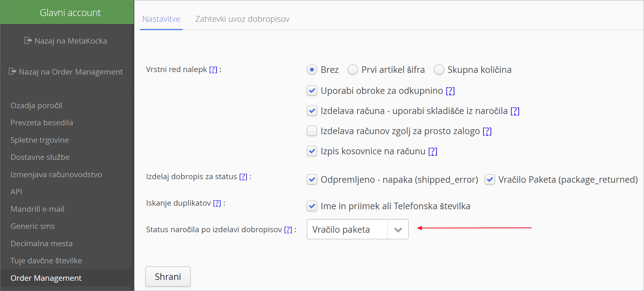Toggle Ime in priimek ali Telefonska številka

pyautogui.click(x=312, y=206)
